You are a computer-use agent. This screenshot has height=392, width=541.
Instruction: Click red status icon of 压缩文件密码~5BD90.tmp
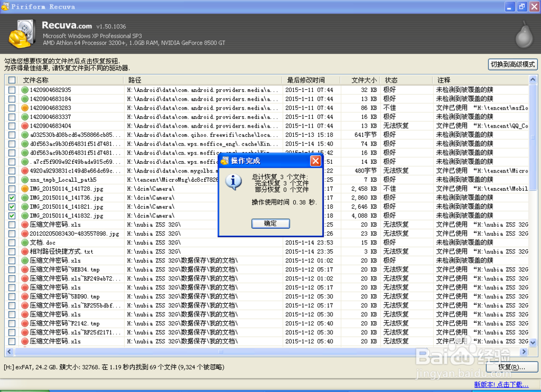[24, 296]
